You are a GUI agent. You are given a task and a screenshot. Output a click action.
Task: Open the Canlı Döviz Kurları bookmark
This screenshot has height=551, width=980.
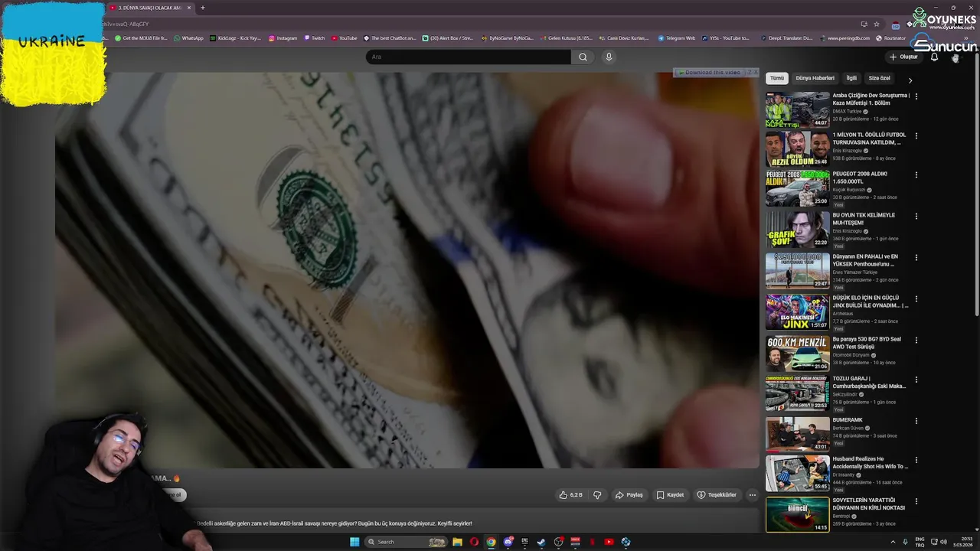(623, 37)
